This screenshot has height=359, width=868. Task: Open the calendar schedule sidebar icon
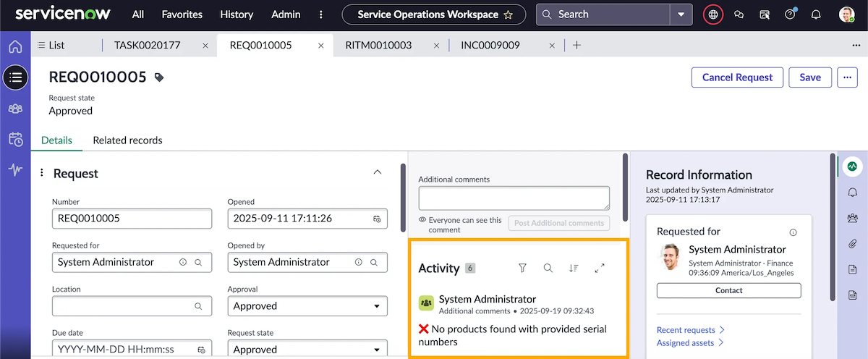15,139
